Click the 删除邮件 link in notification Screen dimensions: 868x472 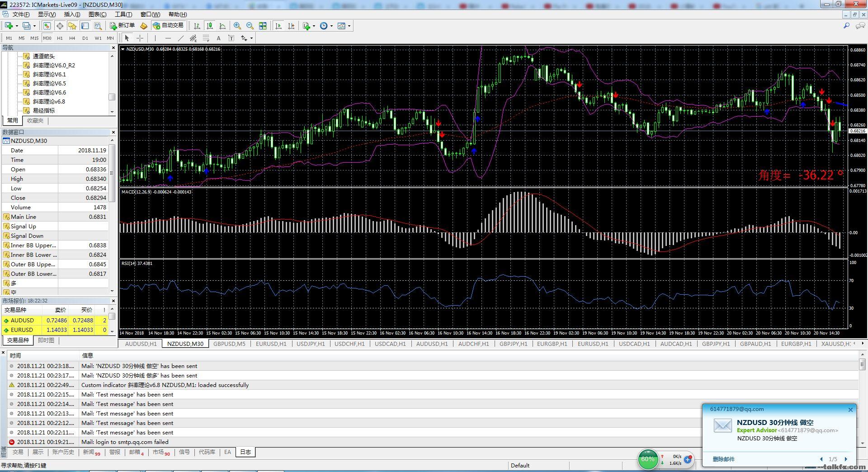(x=724, y=459)
